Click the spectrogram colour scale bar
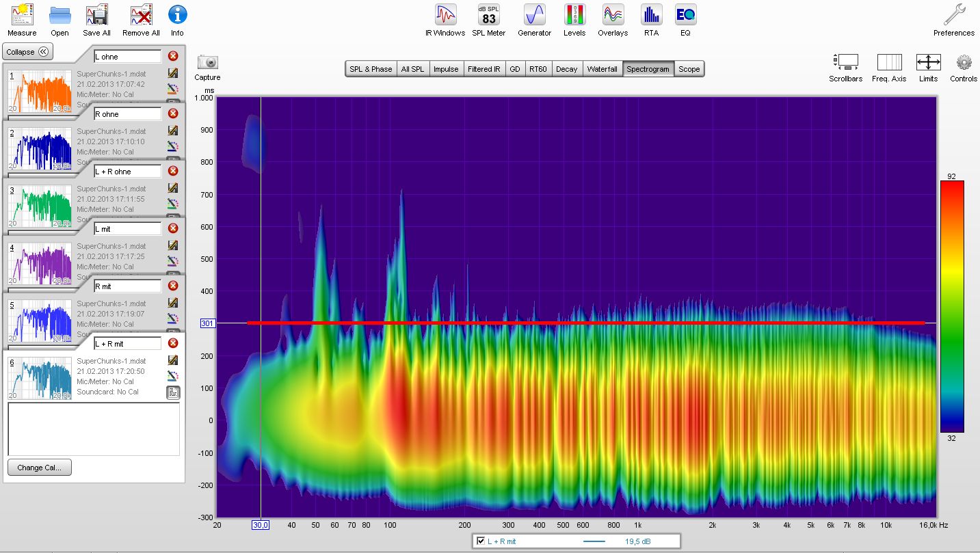 click(951, 306)
